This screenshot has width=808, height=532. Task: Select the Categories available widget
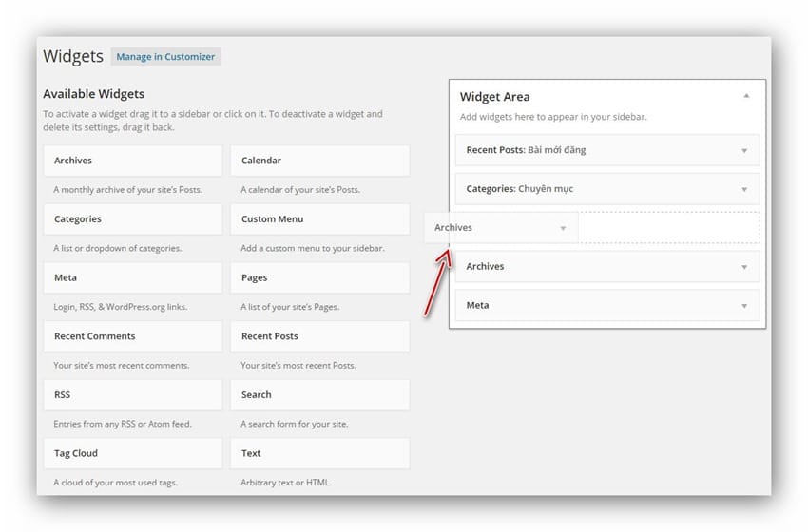tap(133, 218)
